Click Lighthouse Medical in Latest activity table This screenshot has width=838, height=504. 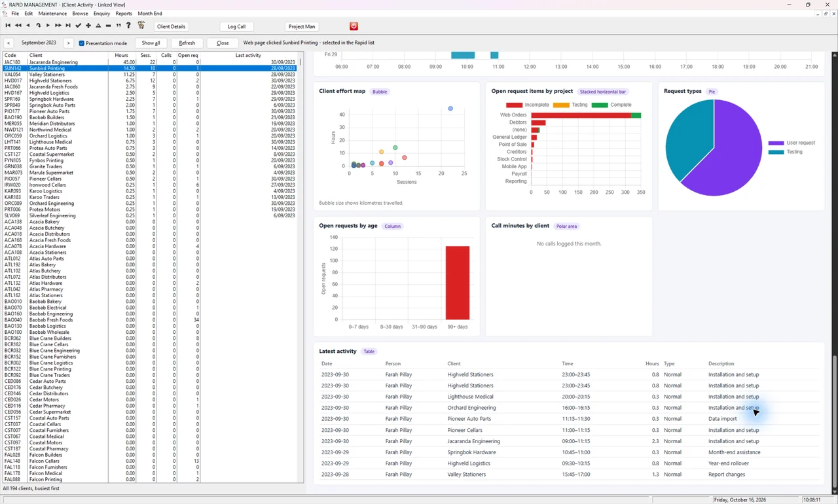tap(470, 397)
